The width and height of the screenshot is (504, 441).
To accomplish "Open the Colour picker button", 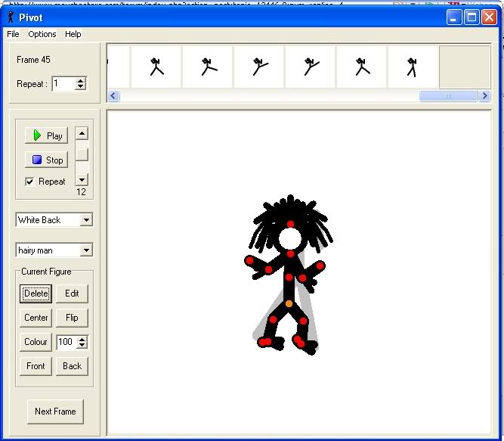I will [x=36, y=342].
